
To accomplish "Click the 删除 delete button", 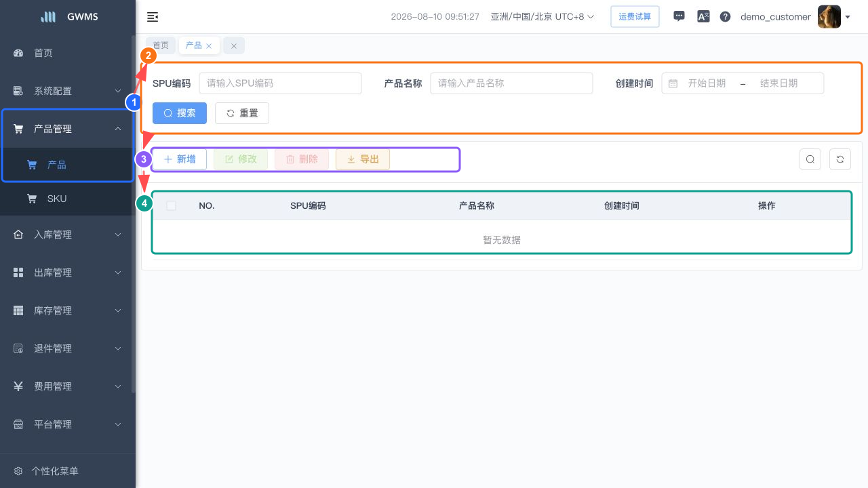I will click(x=302, y=159).
